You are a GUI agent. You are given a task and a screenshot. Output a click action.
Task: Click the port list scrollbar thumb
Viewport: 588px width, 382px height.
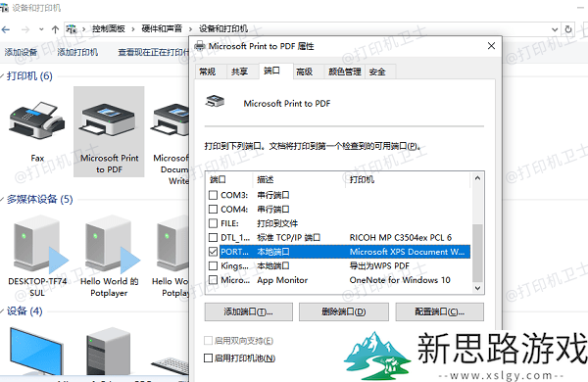click(477, 253)
